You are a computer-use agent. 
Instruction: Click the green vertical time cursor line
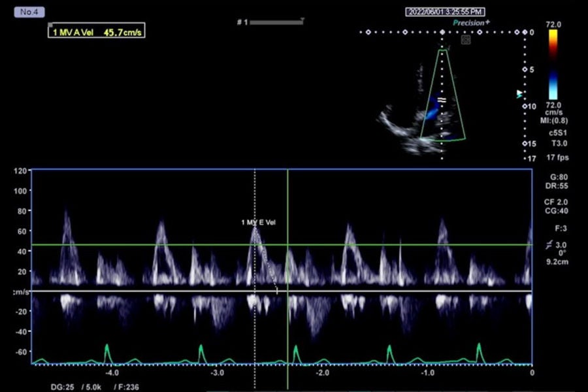(287, 280)
